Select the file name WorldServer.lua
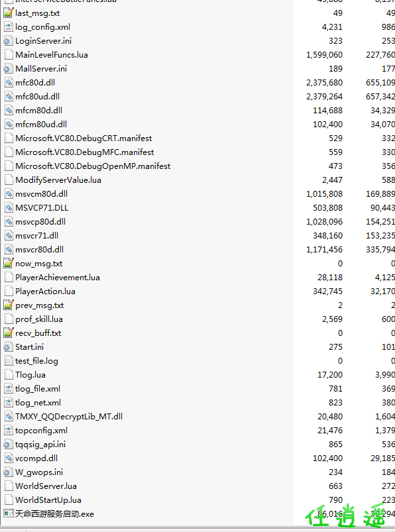Image resolution: width=395 pixels, height=532 pixels. pyautogui.click(x=46, y=486)
